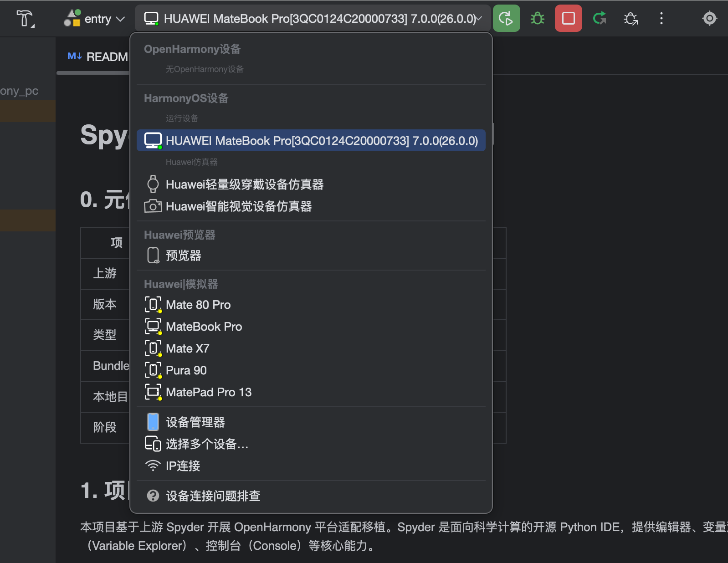This screenshot has width=728, height=563.
Task: Click the ony_pc project label in sidebar
Action: [x=19, y=91]
